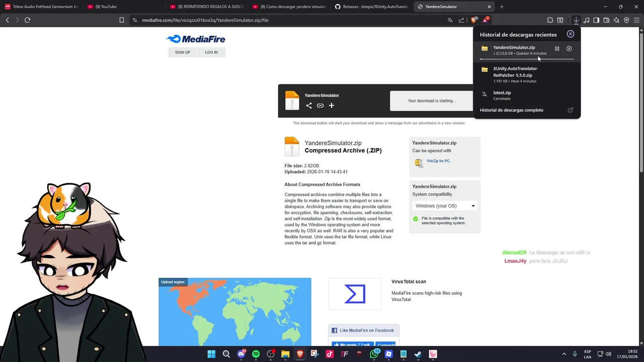Viewport: 644px width, 362px height.
Task: Open File Explorer from the taskbar
Action: pyautogui.click(x=285, y=354)
